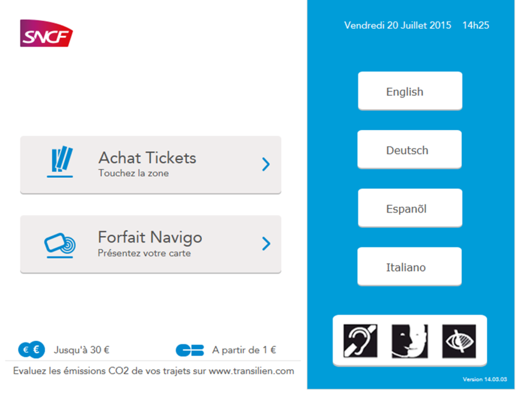The height and width of the screenshot is (402, 532).
Task: Tap the 'Jusqu'à 30 €' coin limit text
Action: coord(82,349)
